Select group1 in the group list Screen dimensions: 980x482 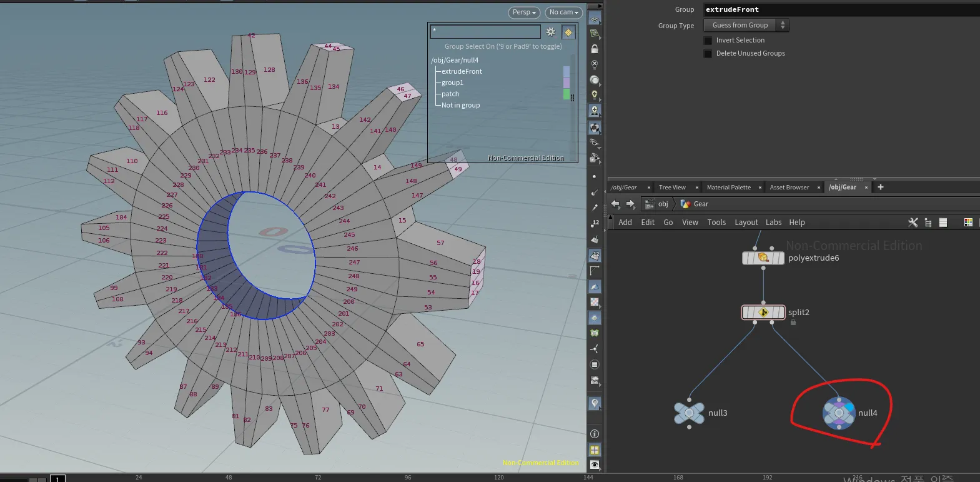point(452,83)
